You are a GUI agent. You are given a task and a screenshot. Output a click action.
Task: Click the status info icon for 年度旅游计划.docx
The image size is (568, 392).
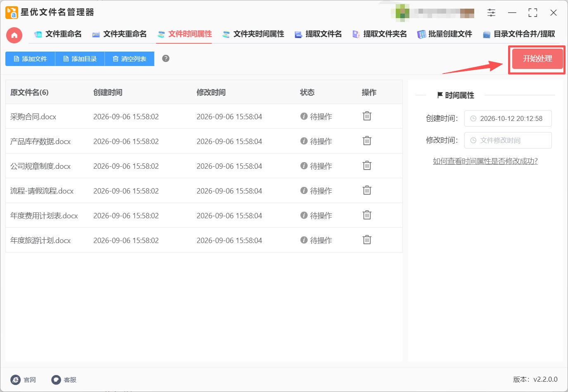coord(304,240)
